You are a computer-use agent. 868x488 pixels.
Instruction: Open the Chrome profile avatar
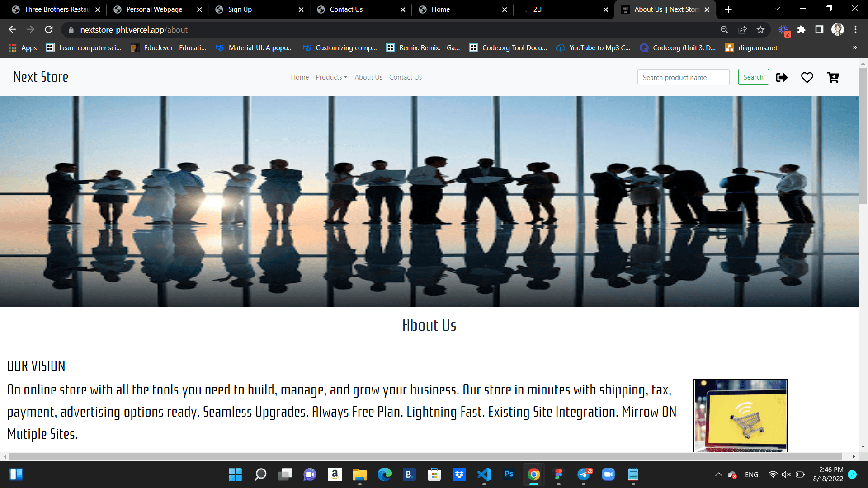point(837,30)
